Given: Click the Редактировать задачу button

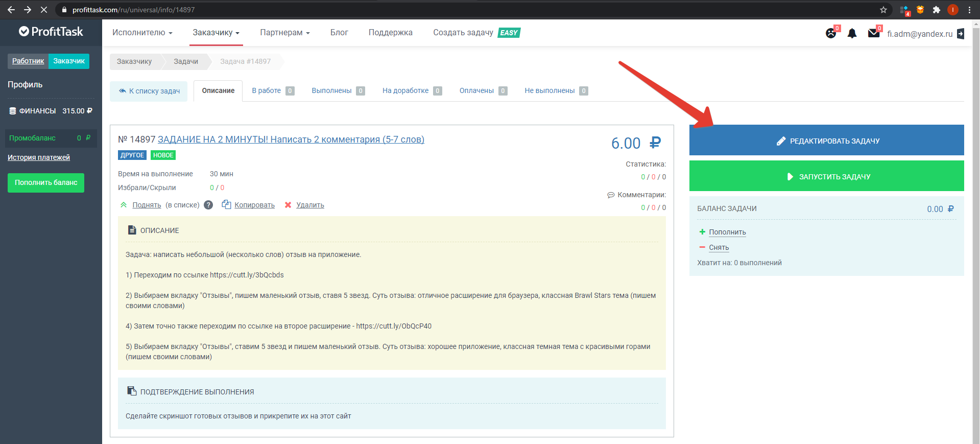Looking at the screenshot, I should [826, 141].
